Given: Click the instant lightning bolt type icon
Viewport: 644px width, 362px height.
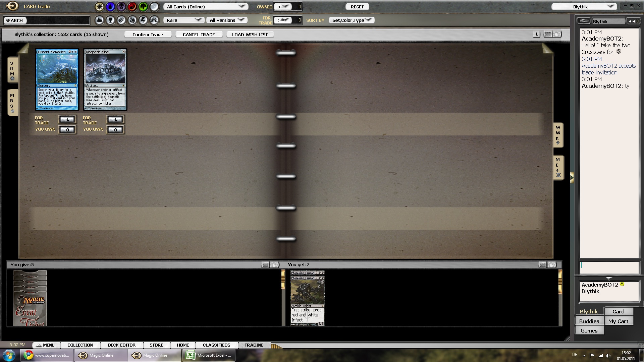Looking at the screenshot, I should tap(143, 20).
